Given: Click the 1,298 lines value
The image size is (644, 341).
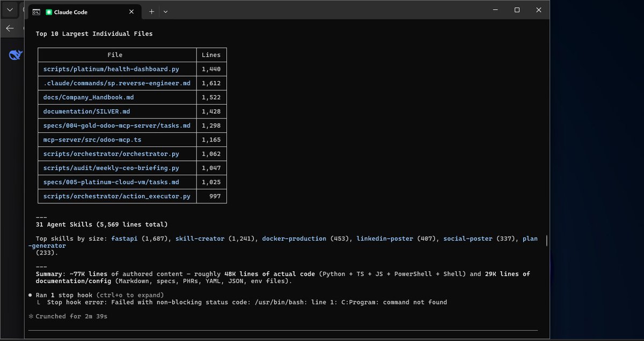Looking at the screenshot, I should pos(211,125).
